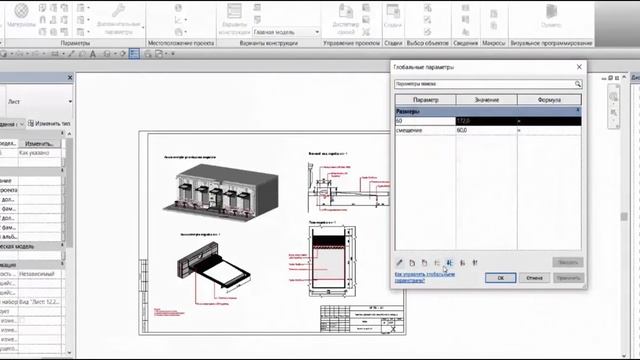
Task: Click the Move parameter down icon near cursor
Action: pos(449,263)
